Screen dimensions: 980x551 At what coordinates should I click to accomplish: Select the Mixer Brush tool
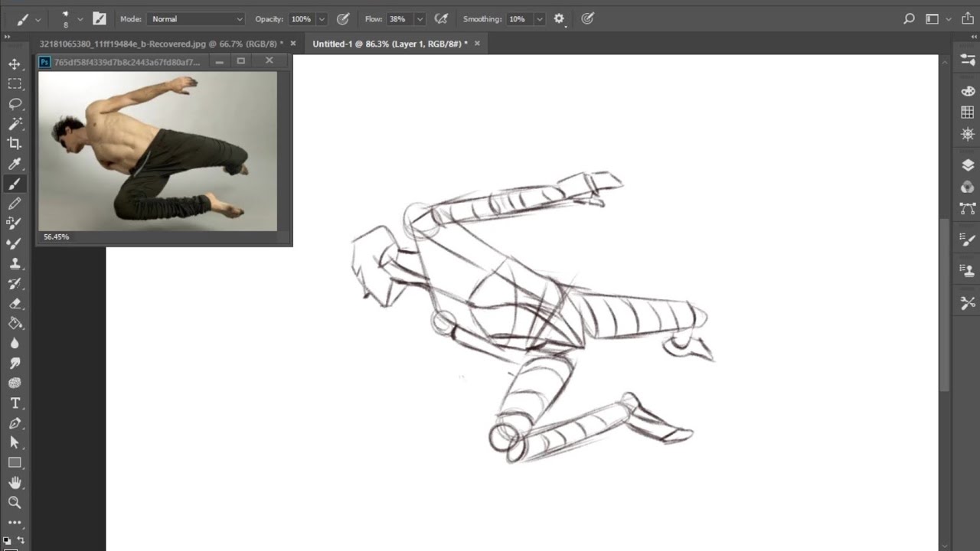[x=15, y=243]
